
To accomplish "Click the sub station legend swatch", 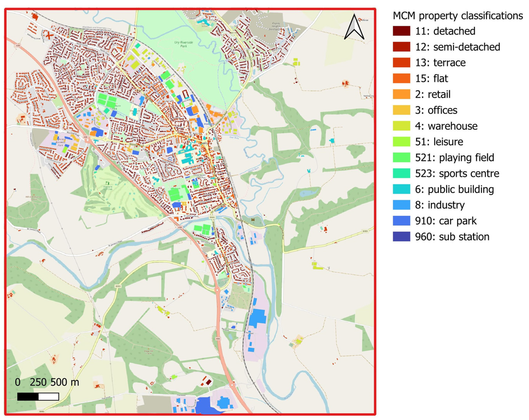I will 401,237.
